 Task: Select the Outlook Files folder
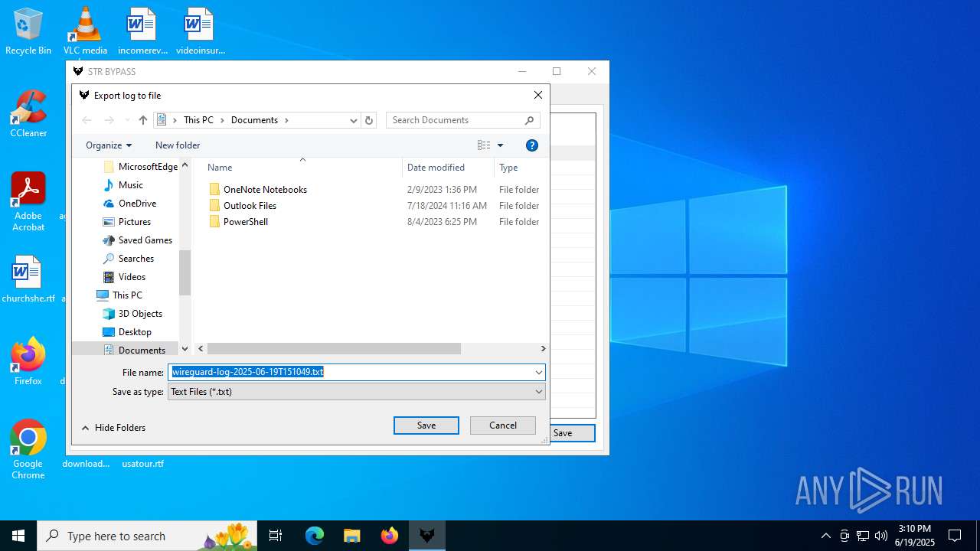243,206
